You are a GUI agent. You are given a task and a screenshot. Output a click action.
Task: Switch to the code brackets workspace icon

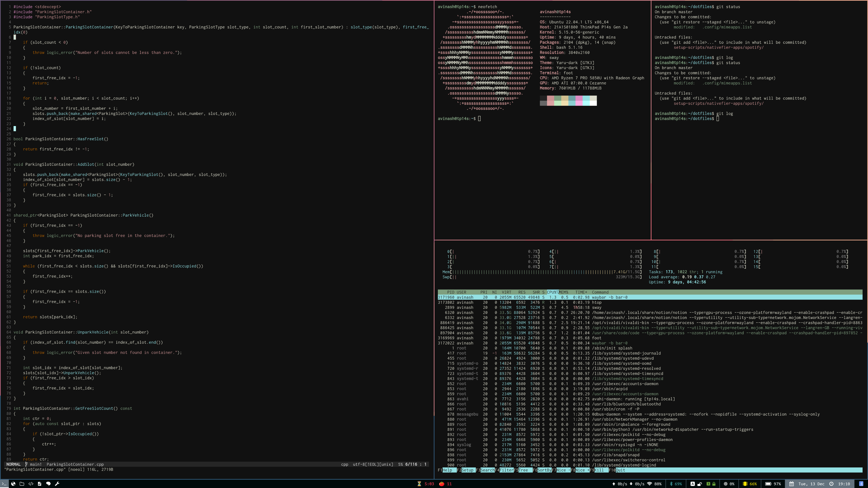click(x=31, y=484)
